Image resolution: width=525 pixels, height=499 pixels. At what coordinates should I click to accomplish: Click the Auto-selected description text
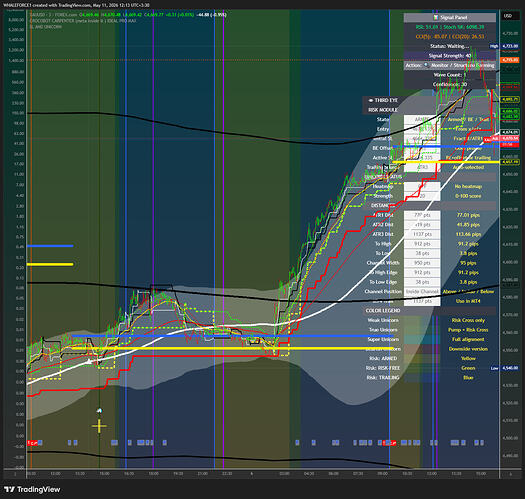pos(468,167)
